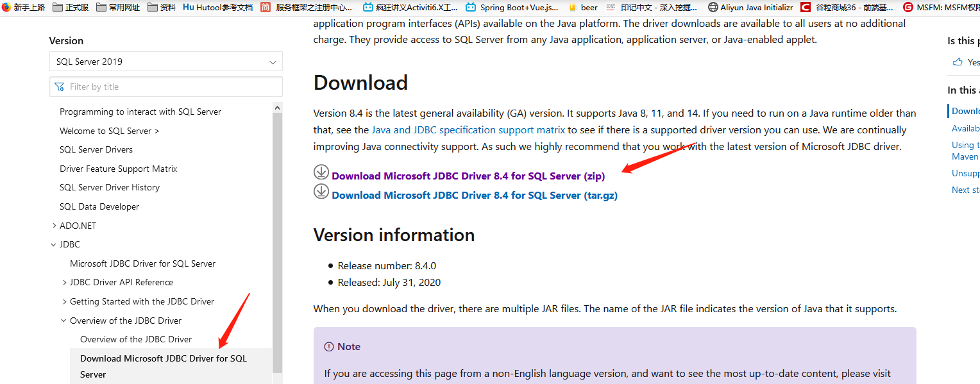Open the leaf Overview of the JDBC Driver page
Image resolution: width=980 pixels, height=384 pixels.
pyautogui.click(x=136, y=339)
